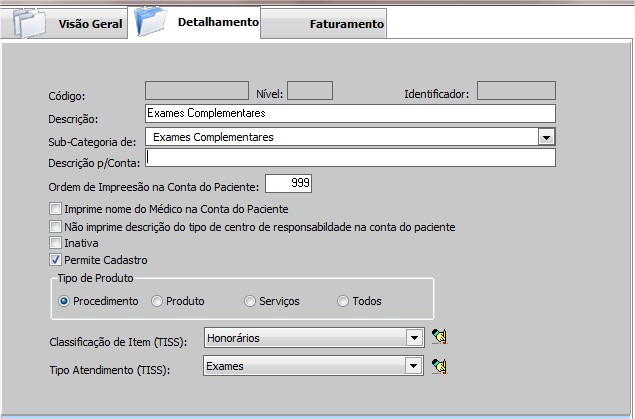Open the Faturamento tab
635x419 pixels.
(323, 24)
